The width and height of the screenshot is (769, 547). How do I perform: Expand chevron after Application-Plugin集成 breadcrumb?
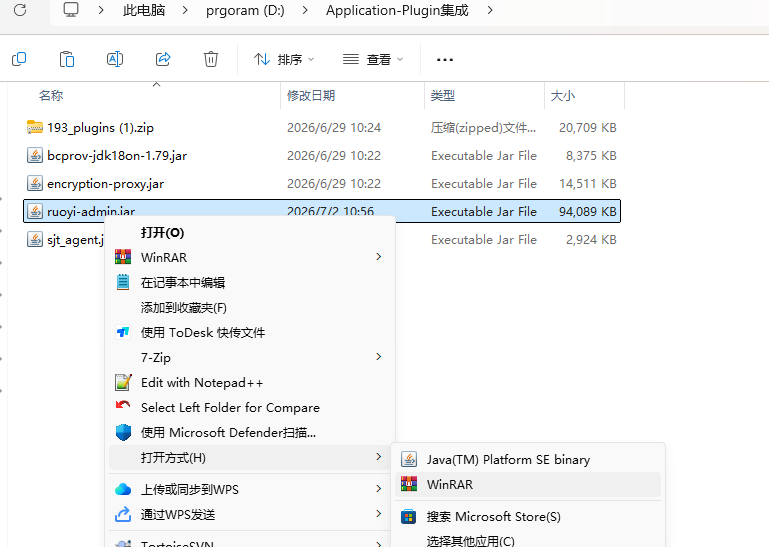point(490,10)
